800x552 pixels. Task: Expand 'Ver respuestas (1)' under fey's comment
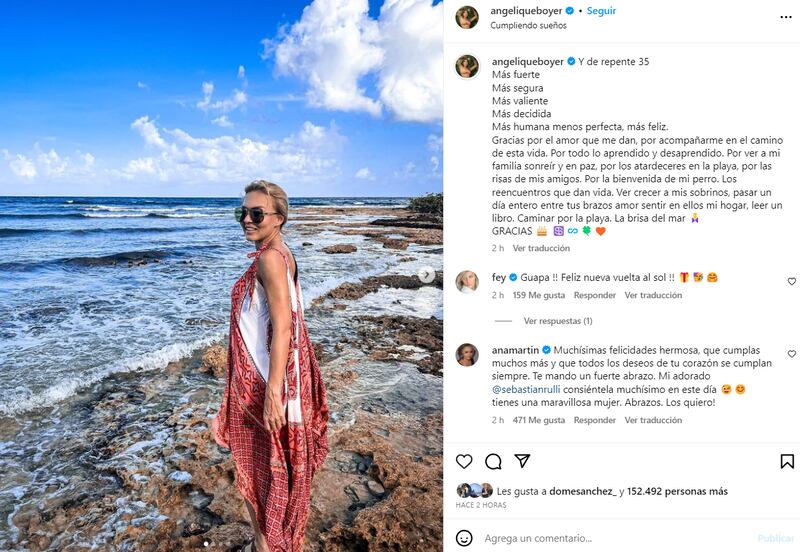click(x=558, y=321)
